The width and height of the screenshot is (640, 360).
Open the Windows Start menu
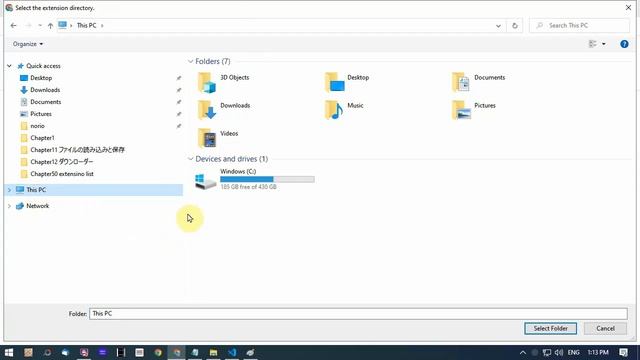9,352
